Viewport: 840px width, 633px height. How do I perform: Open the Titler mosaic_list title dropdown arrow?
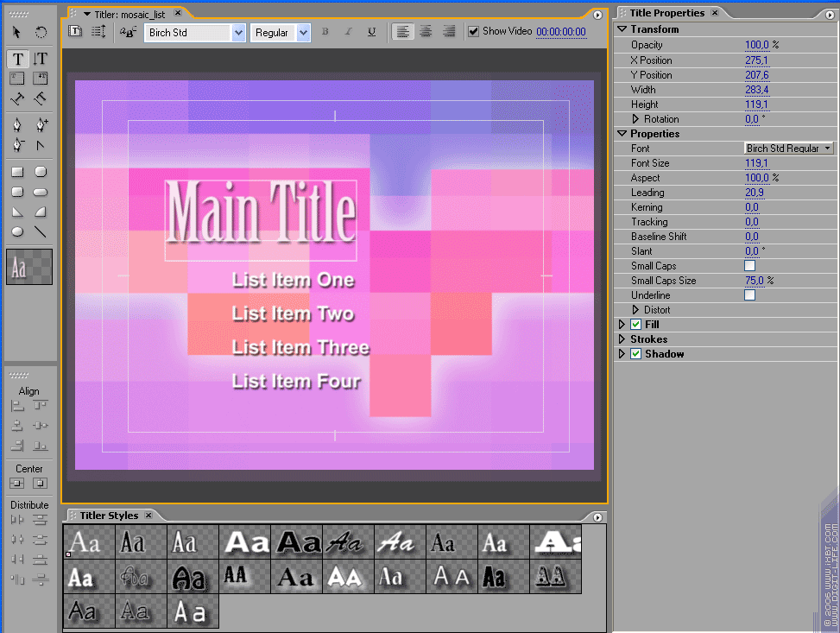pos(87,15)
